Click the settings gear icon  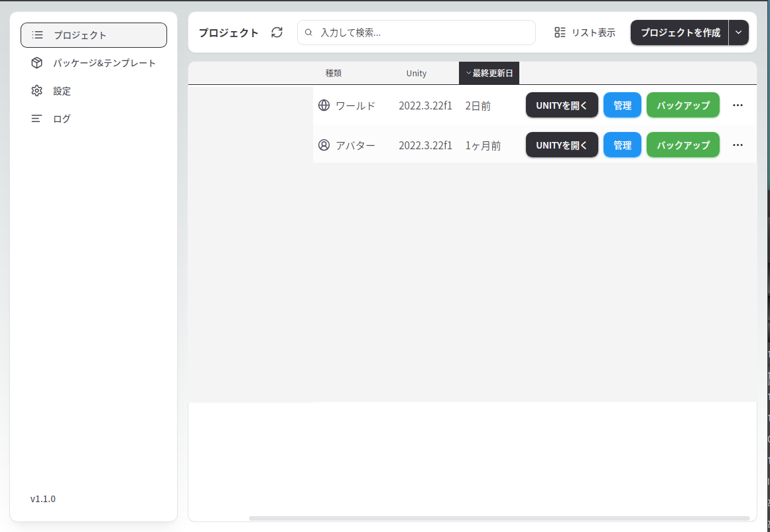37,91
